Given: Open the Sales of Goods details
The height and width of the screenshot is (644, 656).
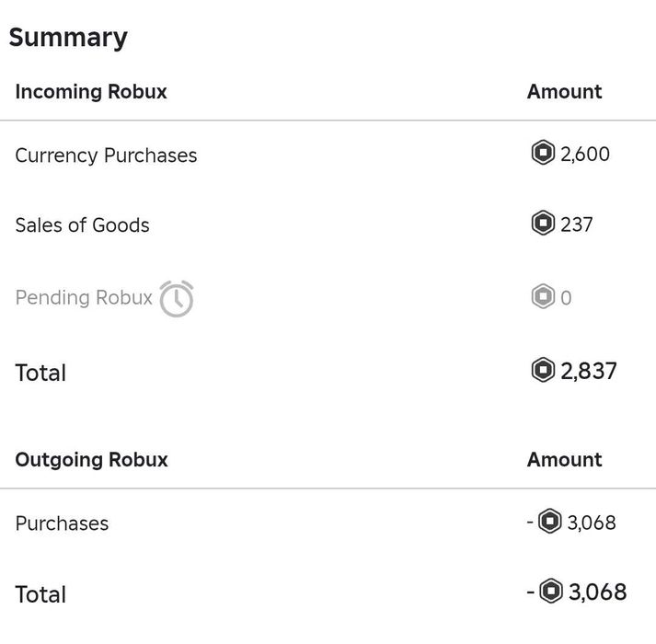Looking at the screenshot, I should [82, 225].
